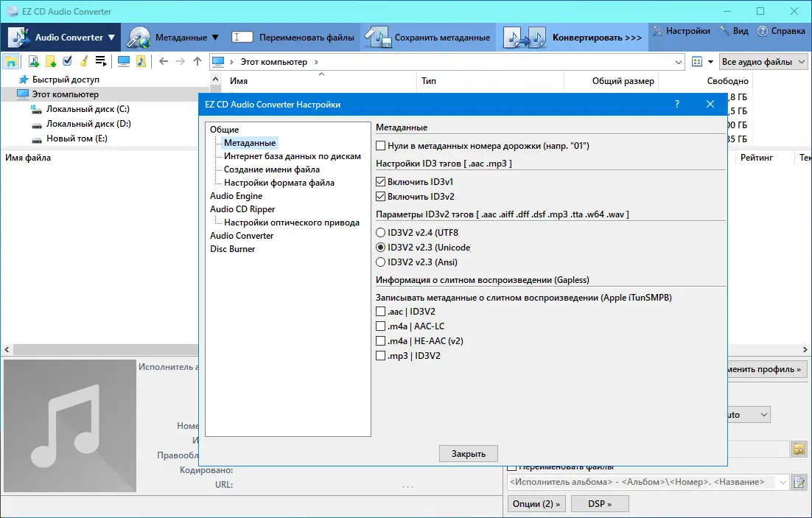Select ID3V2 v2.3 (Unicode) option

coord(381,248)
